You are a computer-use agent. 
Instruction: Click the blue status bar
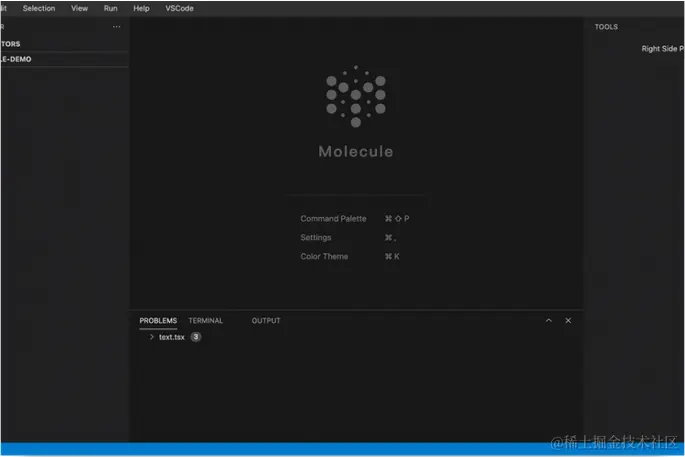coord(342,449)
